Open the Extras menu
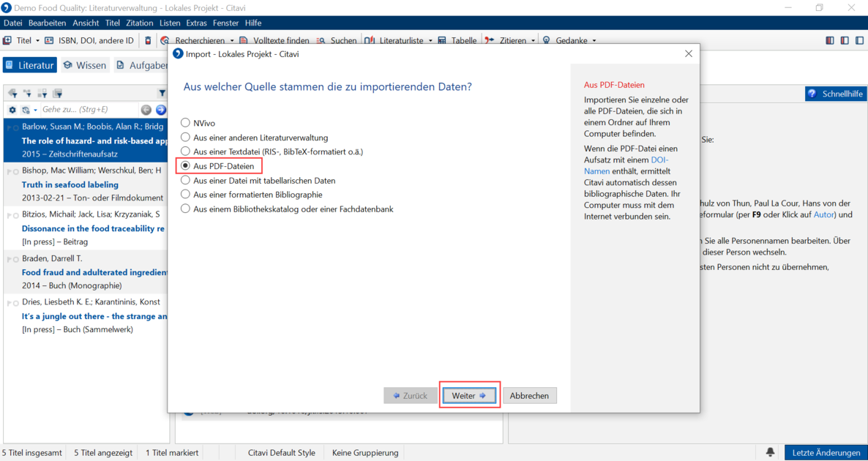 (x=197, y=23)
